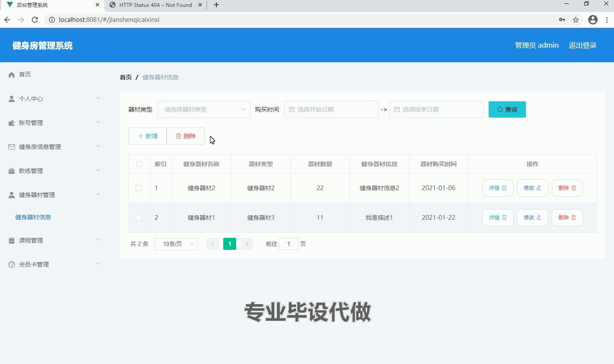Open the 会员卡管理 sidebar menu
The image size is (614, 364).
tap(55, 264)
